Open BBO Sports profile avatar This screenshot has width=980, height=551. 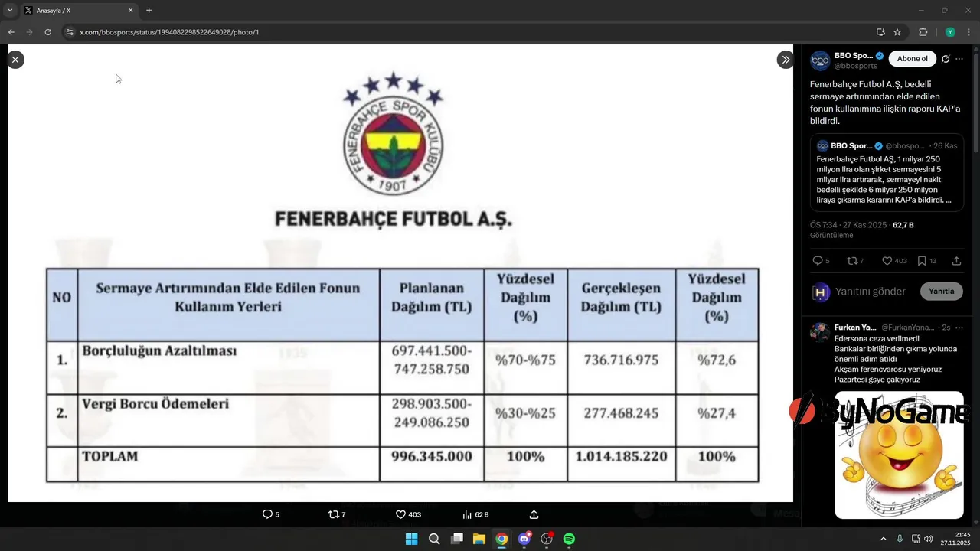pos(820,60)
